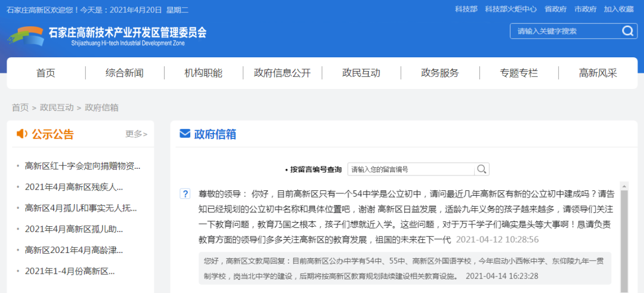644x293 pixels.
Task: Click the 加入收藏 link
Action: point(618,9)
